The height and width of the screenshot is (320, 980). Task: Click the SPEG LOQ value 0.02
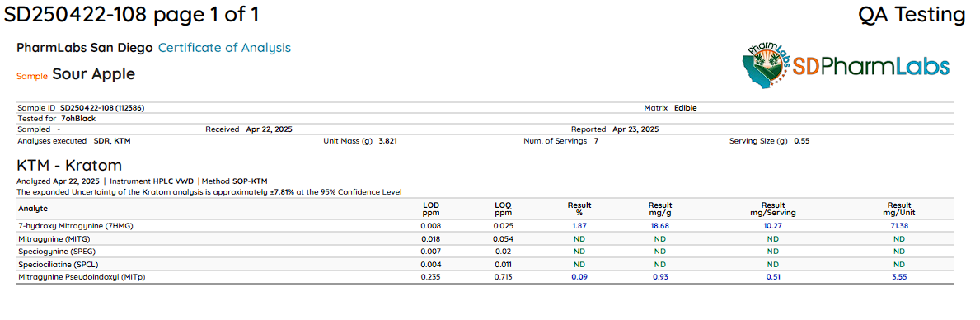tap(503, 252)
